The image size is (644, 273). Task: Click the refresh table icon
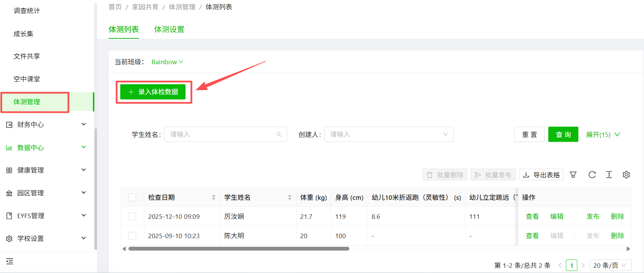click(592, 175)
